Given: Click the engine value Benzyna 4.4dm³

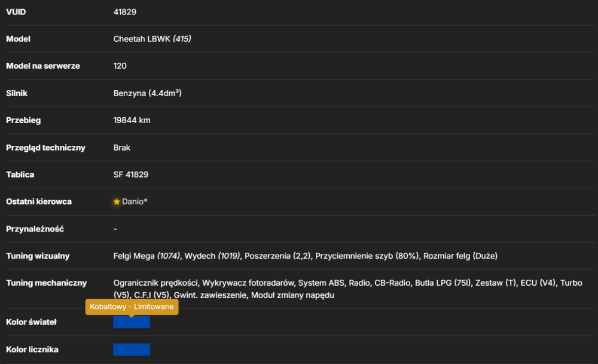Looking at the screenshot, I should (x=147, y=93).
